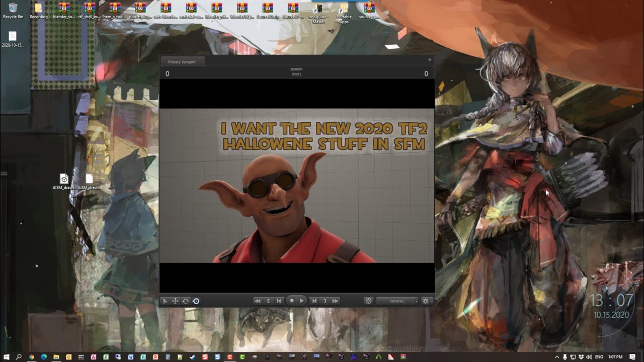
Task: Select the move manipulator tool
Action: click(x=175, y=301)
